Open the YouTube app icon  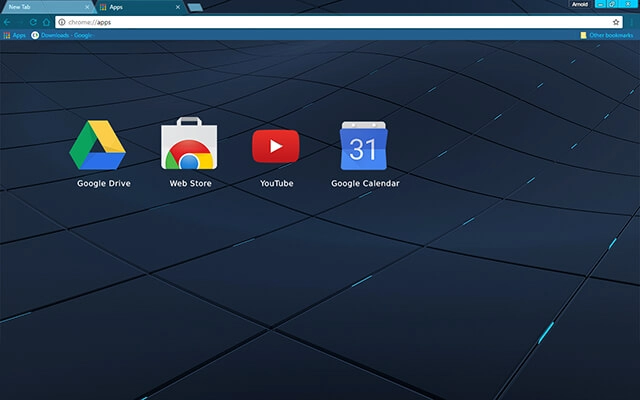(x=276, y=146)
